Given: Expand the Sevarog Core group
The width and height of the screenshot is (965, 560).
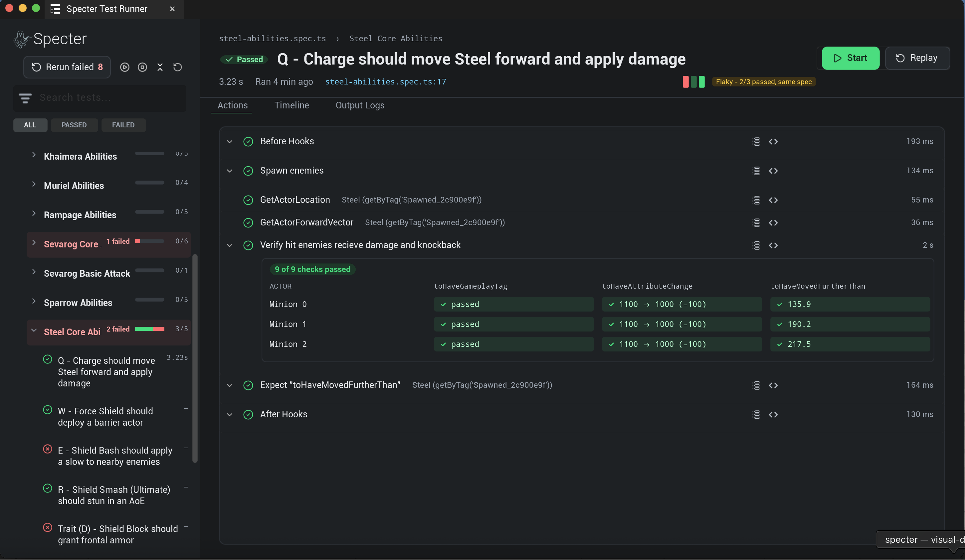Looking at the screenshot, I should pyautogui.click(x=34, y=243).
